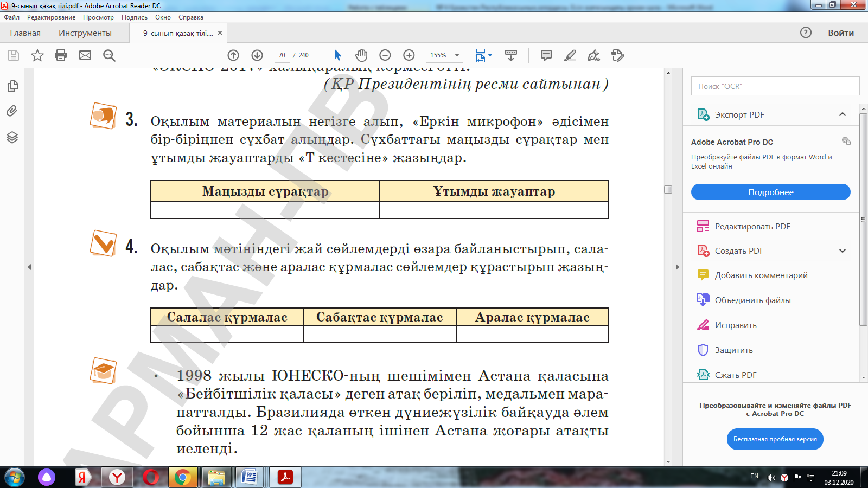The height and width of the screenshot is (488, 868).
Task: Select the Hand pan tool
Action: [361, 55]
